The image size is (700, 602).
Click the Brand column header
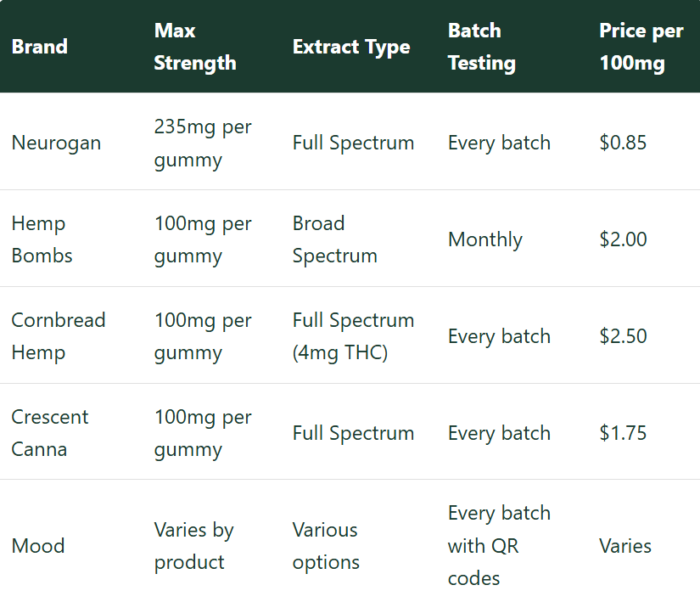pyautogui.click(x=40, y=47)
